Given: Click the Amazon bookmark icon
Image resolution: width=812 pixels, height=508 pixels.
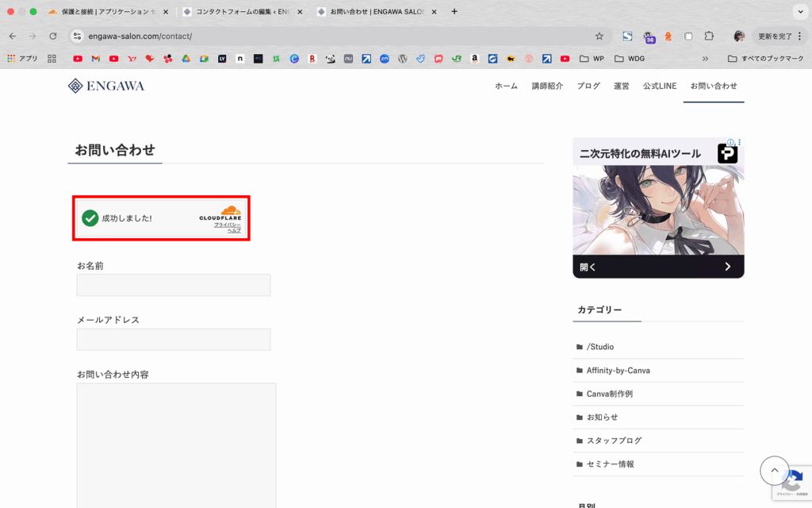Looking at the screenshot, I should click(474, 59).
